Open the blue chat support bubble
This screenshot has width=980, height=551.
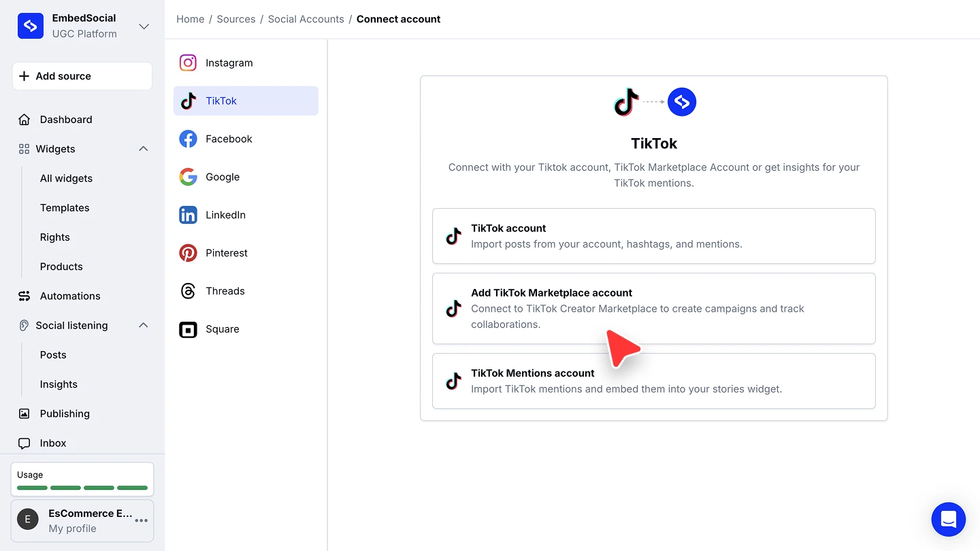click(x=949, y=520)
